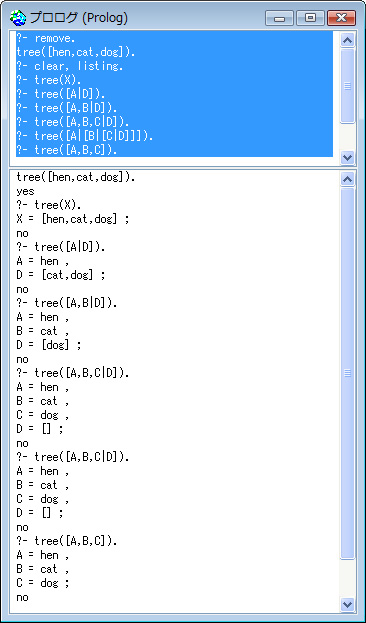Click the window title text 'プロログ (Prolog)'
This screenshot has height=623, width=366.
point(79,18)
